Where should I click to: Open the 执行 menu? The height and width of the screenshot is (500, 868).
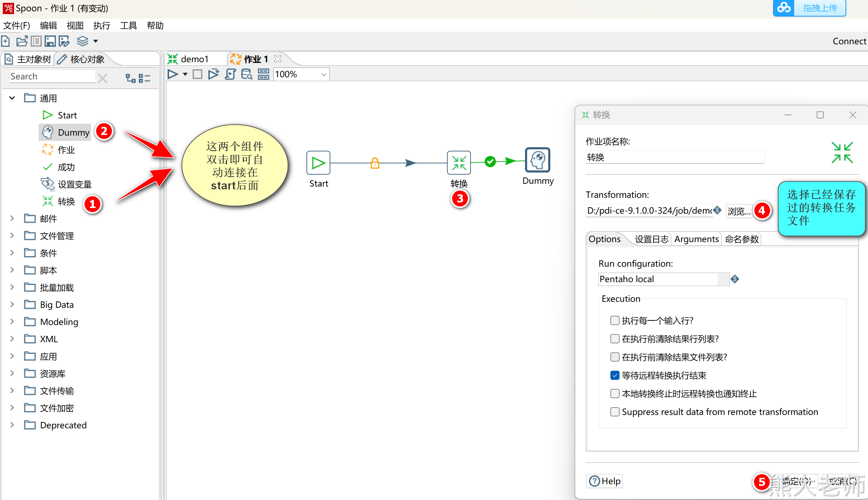click(x=102, y=26)
